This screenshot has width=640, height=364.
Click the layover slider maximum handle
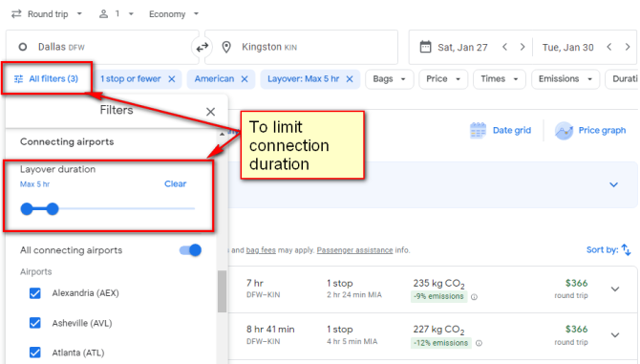53,209
